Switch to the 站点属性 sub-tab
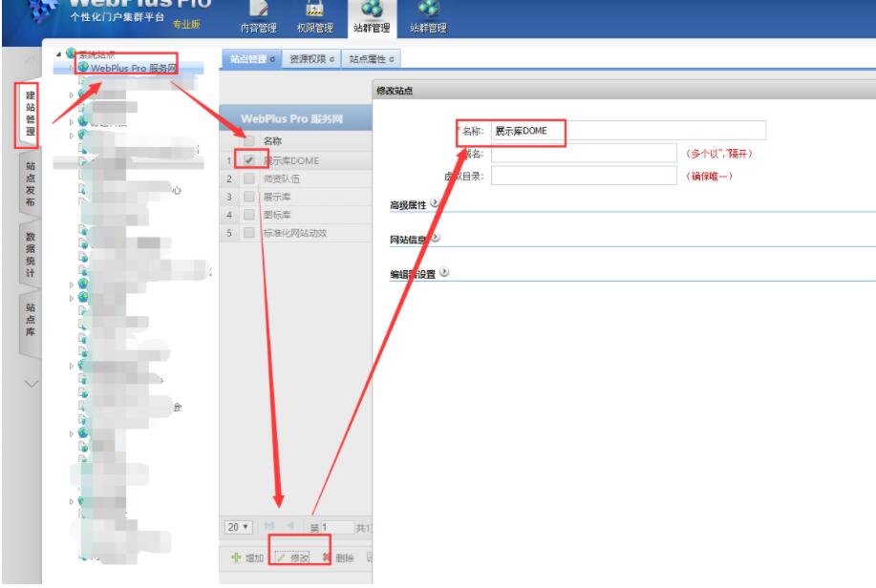Image resolution: width=876 pixels, height=588 pixels. (x=372, y=58)
